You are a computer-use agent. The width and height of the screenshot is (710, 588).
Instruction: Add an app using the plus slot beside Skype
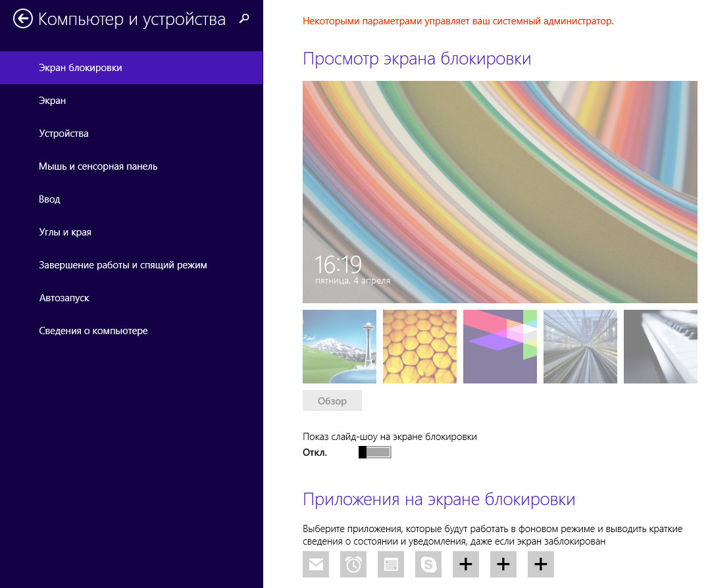tap(466, 564)
